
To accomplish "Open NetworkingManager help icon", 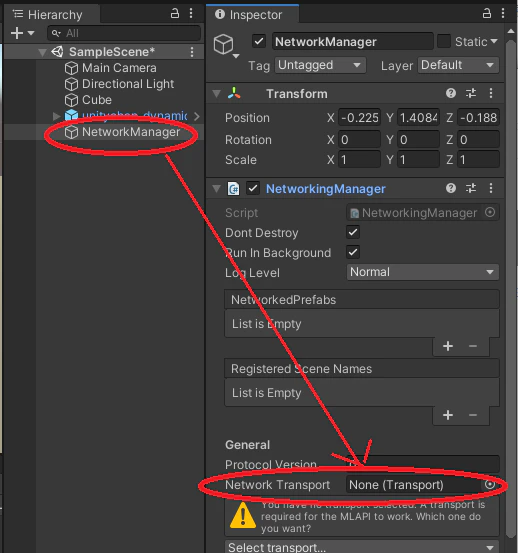I will [451, 188].
